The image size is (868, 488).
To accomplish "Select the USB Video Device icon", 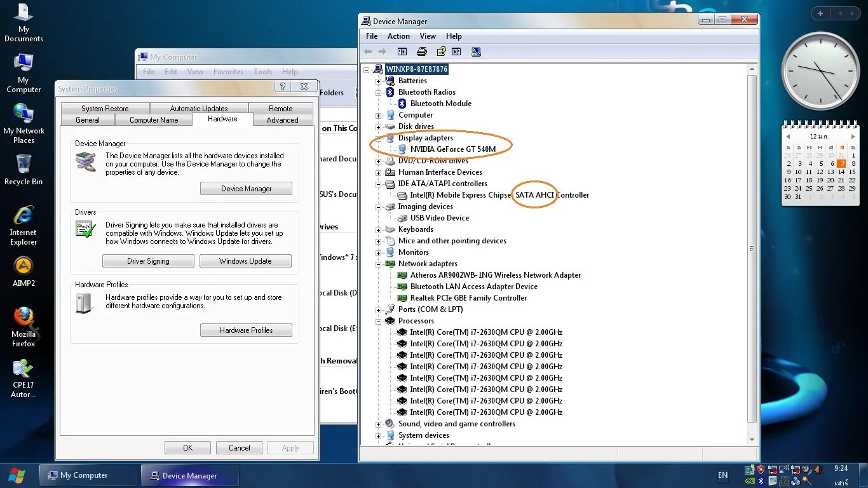I will tap(402, 218).
